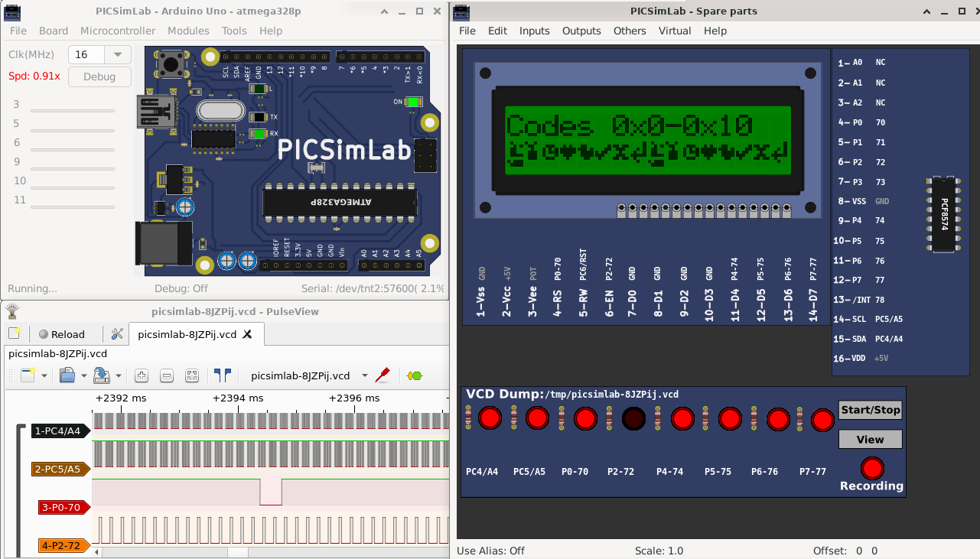The image size is (980, 559).
Task: Click the save file icon in PulseView
Action: 101,375
